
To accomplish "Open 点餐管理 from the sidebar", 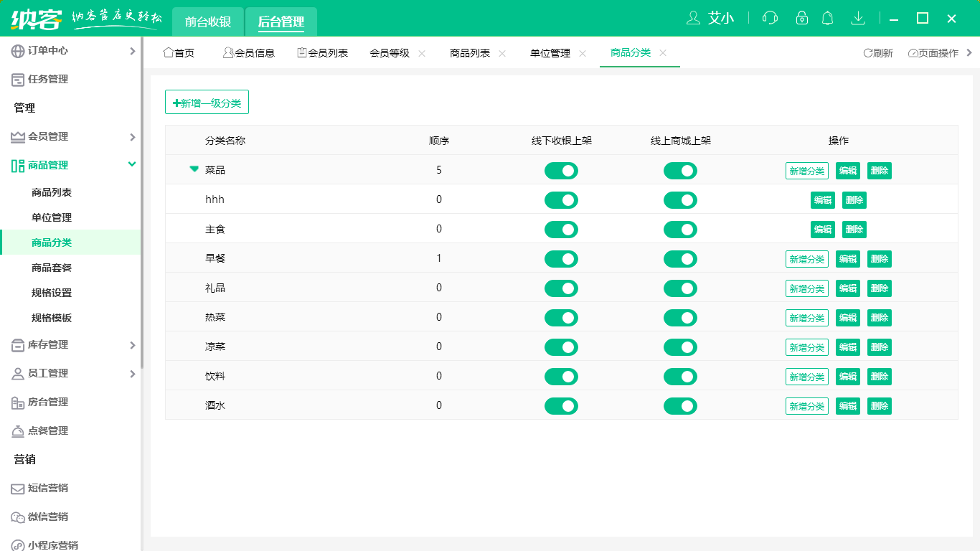I will (x=48, y=430).
